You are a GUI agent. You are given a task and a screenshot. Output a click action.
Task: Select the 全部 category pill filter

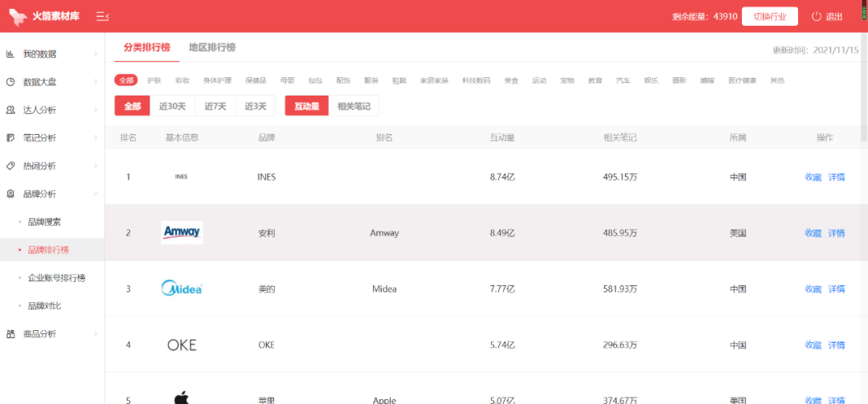(x=126, y=80)
